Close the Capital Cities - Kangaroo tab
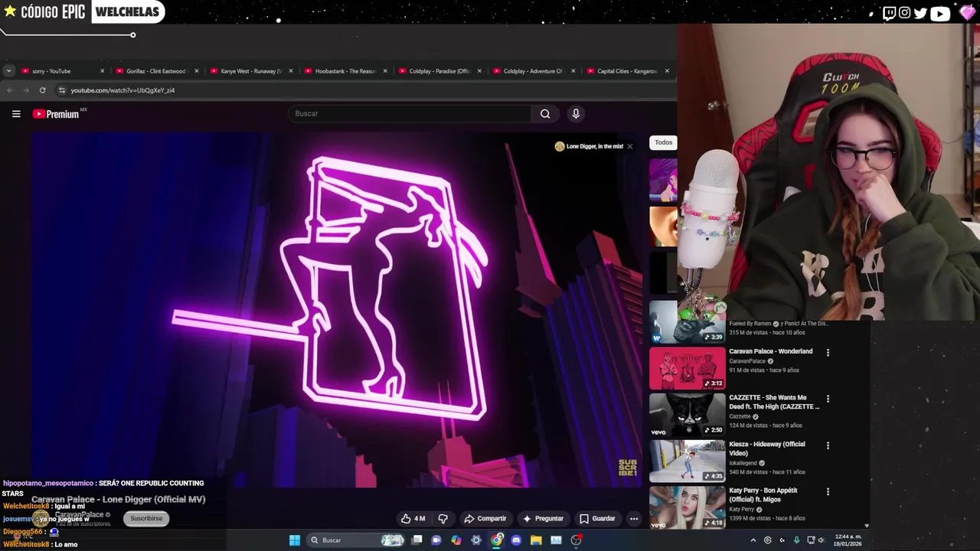The width and height of the screenshot is (980, 551). pyautogui.click(x=667, y=71)
